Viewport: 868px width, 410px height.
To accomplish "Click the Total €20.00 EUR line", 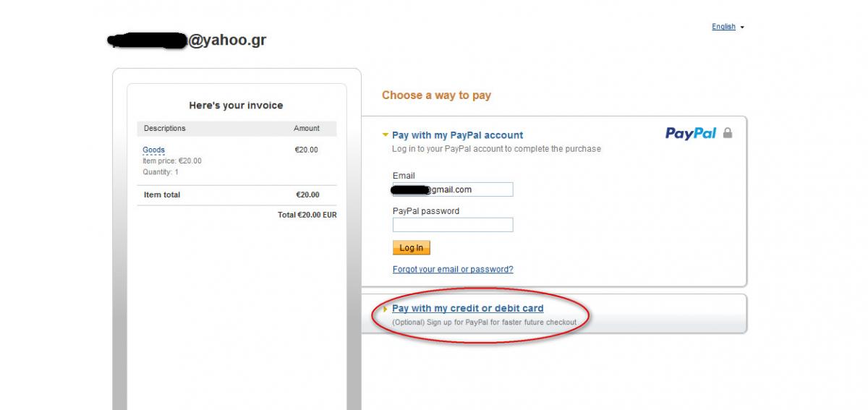I will pos(307,215).
